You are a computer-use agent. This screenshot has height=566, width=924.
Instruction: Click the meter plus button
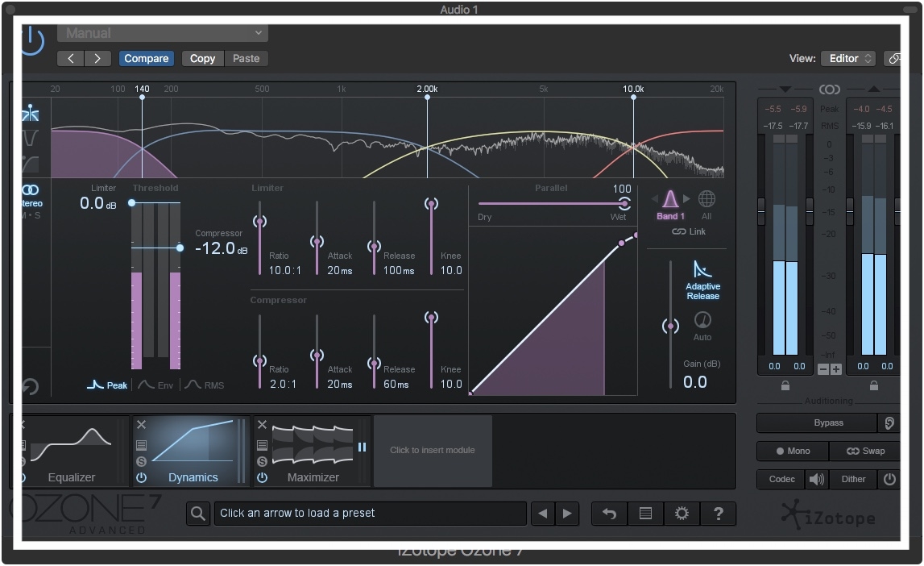[835, 369]
